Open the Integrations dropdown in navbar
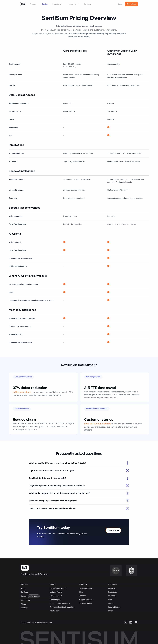Screen dimensions: 158x644 point(57,4)
